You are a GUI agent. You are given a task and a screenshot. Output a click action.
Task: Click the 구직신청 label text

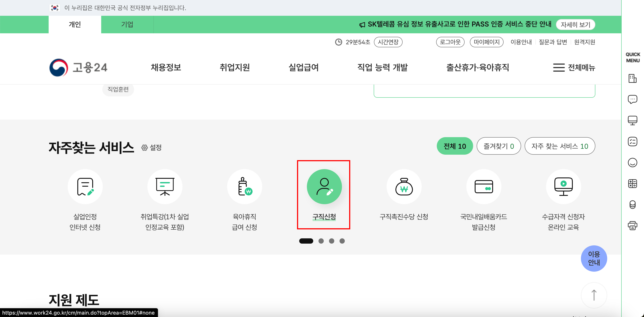[324, 217]
